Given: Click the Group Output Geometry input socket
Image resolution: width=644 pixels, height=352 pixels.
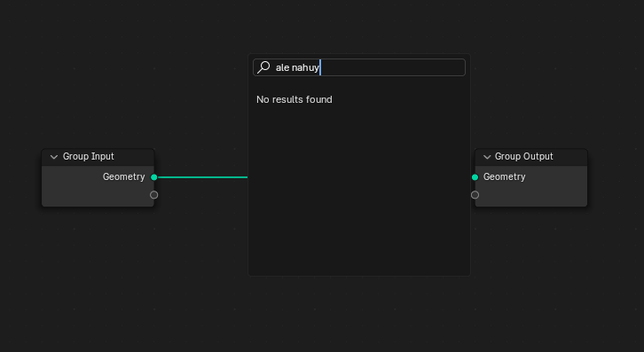Looking at the screenshot, I should pyautogui.click(x=475, y=177).
